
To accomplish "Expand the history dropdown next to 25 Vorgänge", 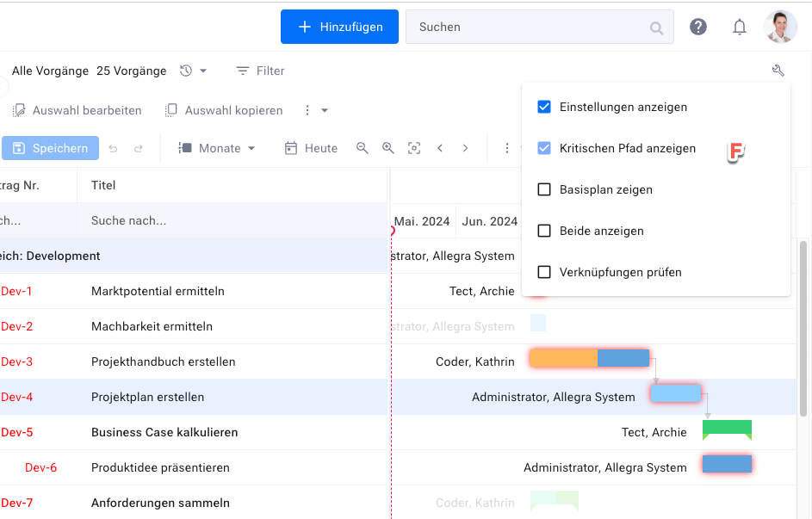I will click(194, 71).
